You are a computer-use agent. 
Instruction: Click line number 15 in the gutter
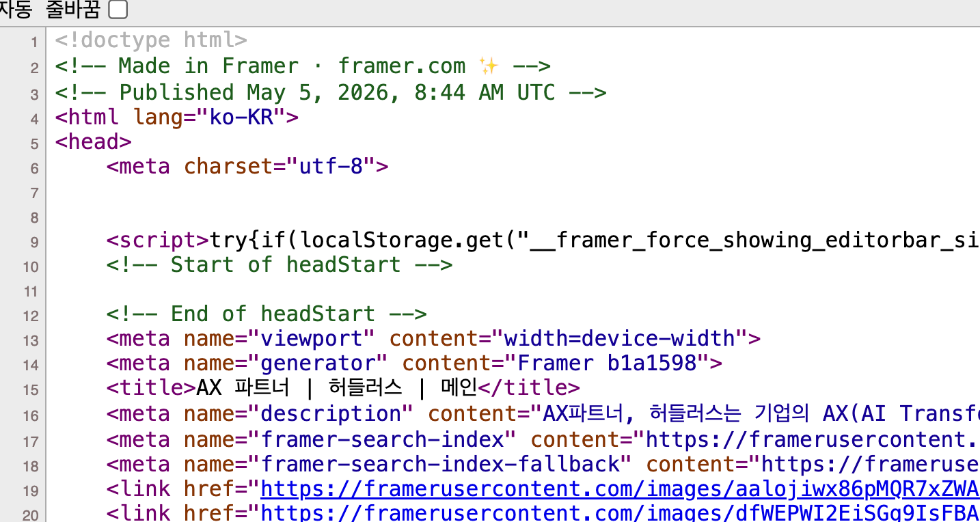click(31, 391)
